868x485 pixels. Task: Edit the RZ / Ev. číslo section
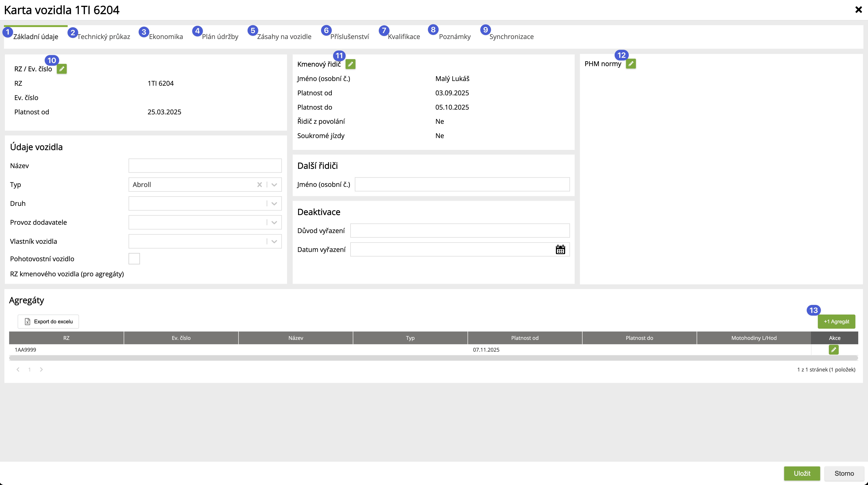[x=62, y=69]
